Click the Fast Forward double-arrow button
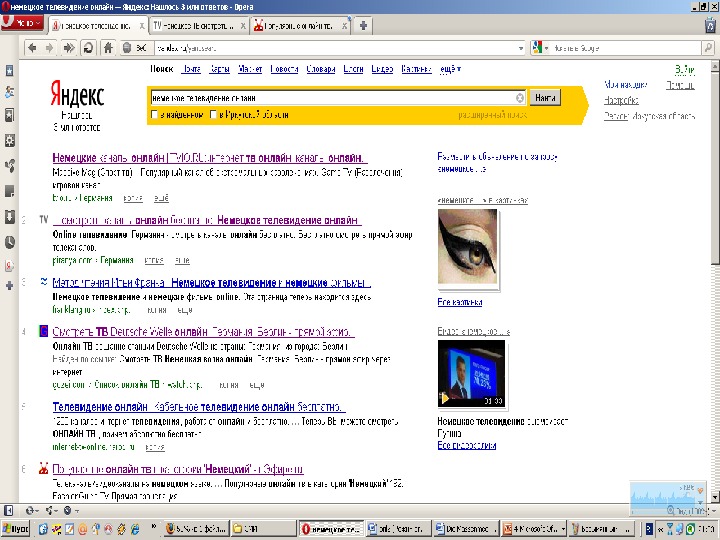 [x=69, y=48]
